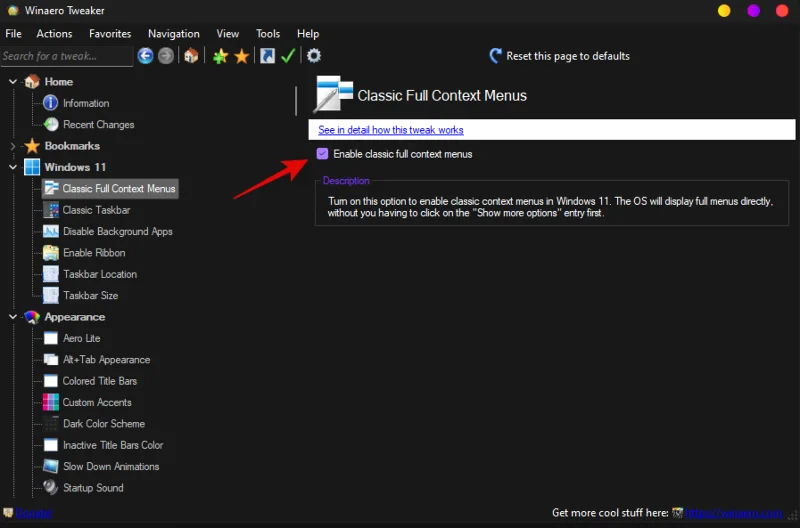This screenshot has width=800, height=528.
Task: Click the Alt+Tab Appearance icon
Action: pos(51,360)
